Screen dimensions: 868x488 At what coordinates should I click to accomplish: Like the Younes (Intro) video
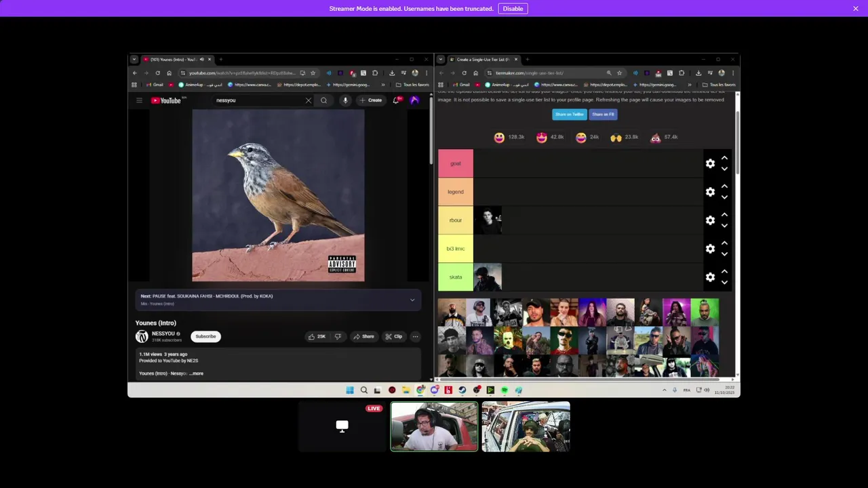[317, 336]
